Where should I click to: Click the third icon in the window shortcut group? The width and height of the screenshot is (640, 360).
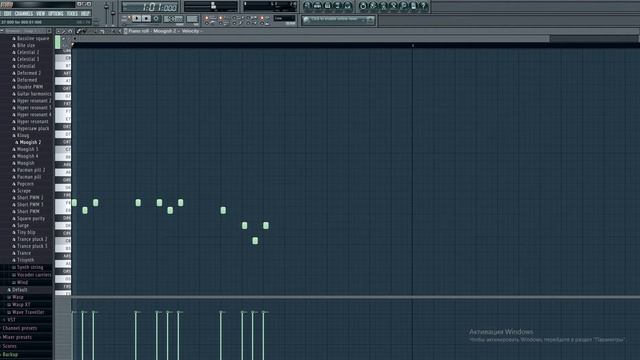tap(327, 6)
